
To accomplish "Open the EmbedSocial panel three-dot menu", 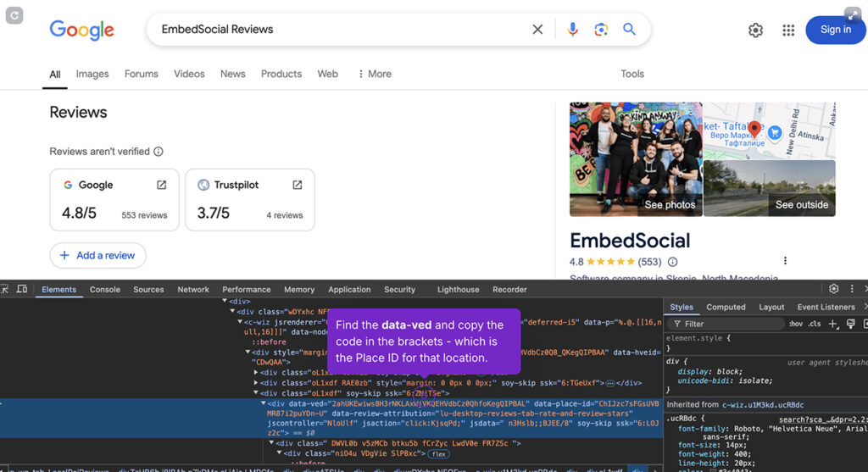I will [x=785, y=261].
